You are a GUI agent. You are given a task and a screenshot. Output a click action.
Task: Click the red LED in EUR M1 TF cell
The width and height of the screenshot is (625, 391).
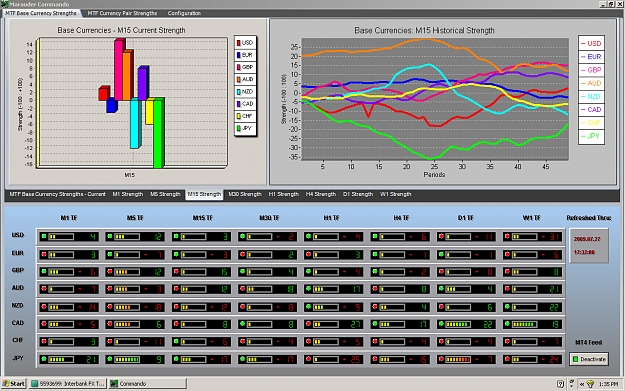pos(44,254)
